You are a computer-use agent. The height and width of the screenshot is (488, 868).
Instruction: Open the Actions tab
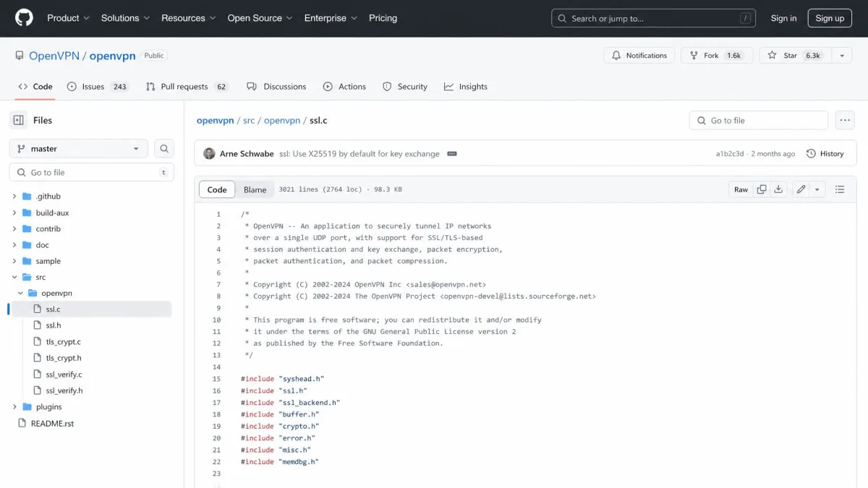click(x=344, y=87)
